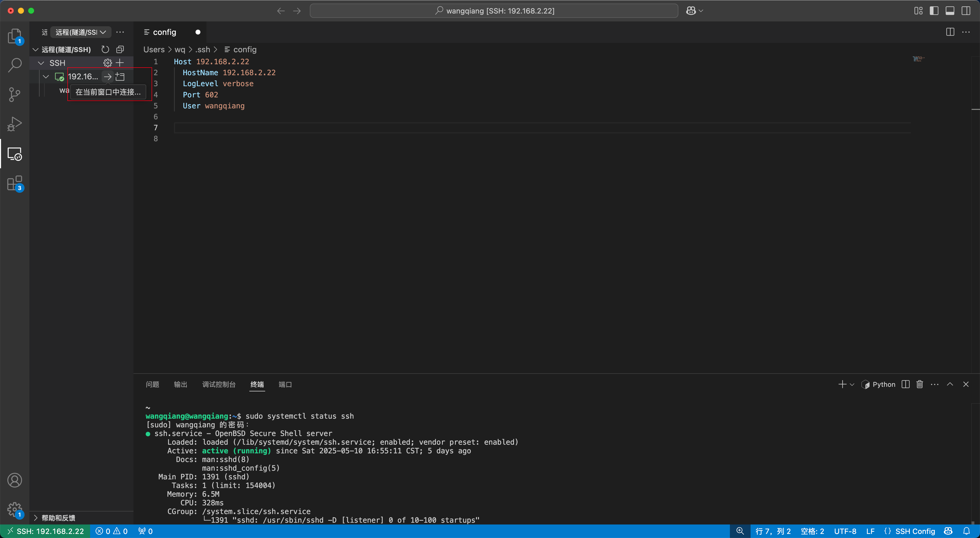Click the SSH configure gear icon

click(x=108, y=63)
